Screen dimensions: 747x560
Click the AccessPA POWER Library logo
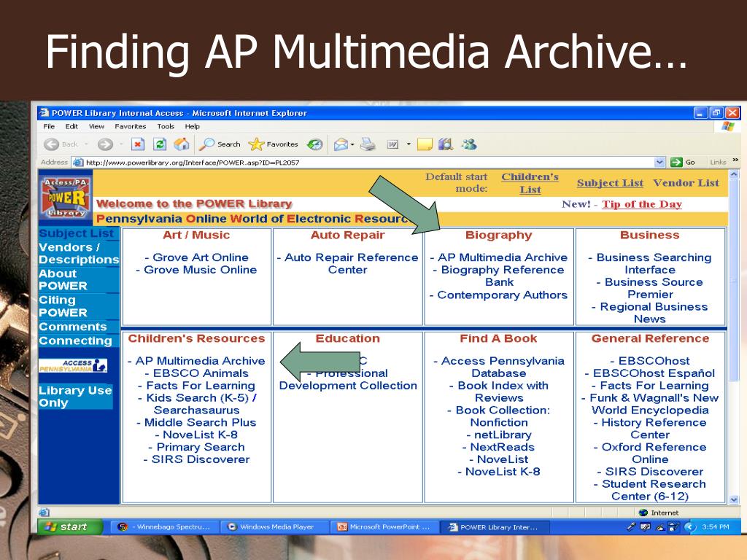click(x=65, y=197)
